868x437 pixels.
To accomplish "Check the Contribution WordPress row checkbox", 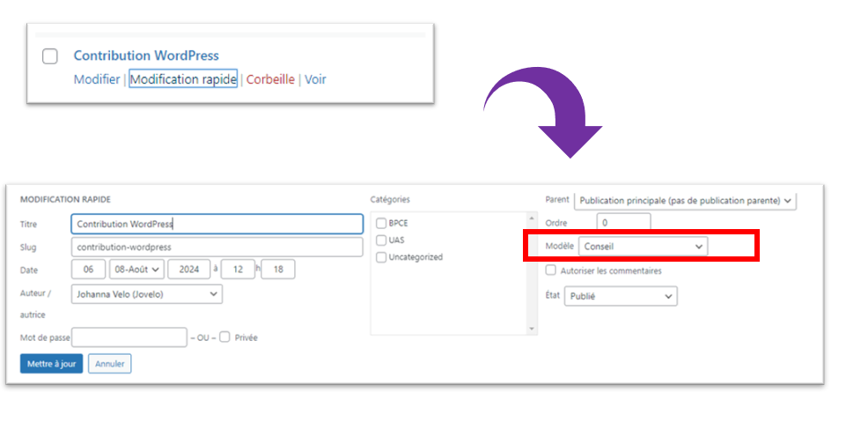I will (x=50, y=56).
